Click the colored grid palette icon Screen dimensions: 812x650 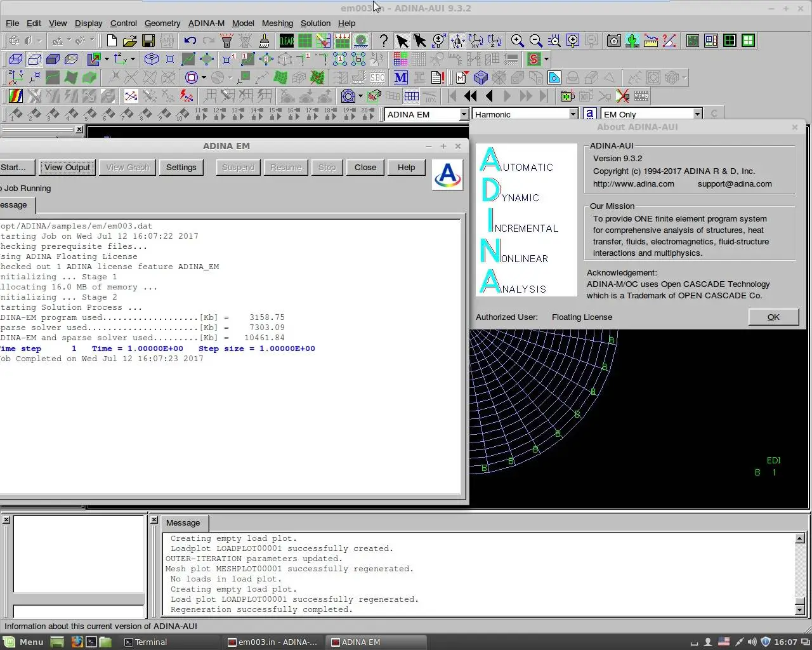click(x=400, y=59)
